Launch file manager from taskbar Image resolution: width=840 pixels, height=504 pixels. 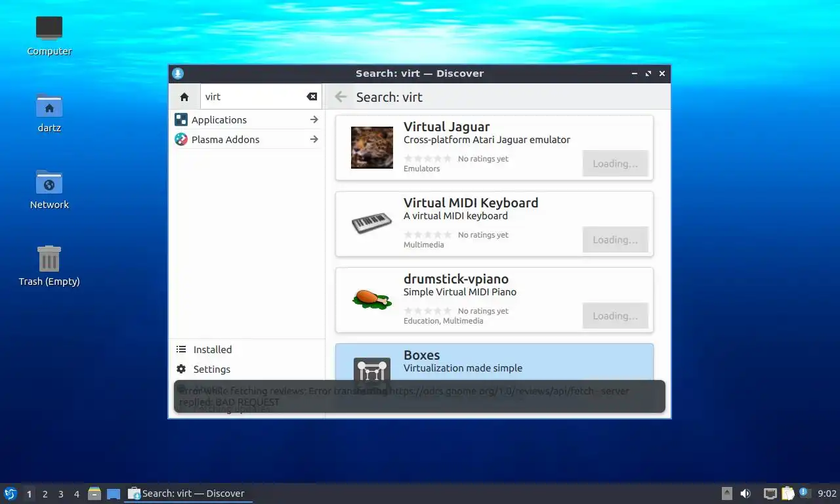(94, 493)
